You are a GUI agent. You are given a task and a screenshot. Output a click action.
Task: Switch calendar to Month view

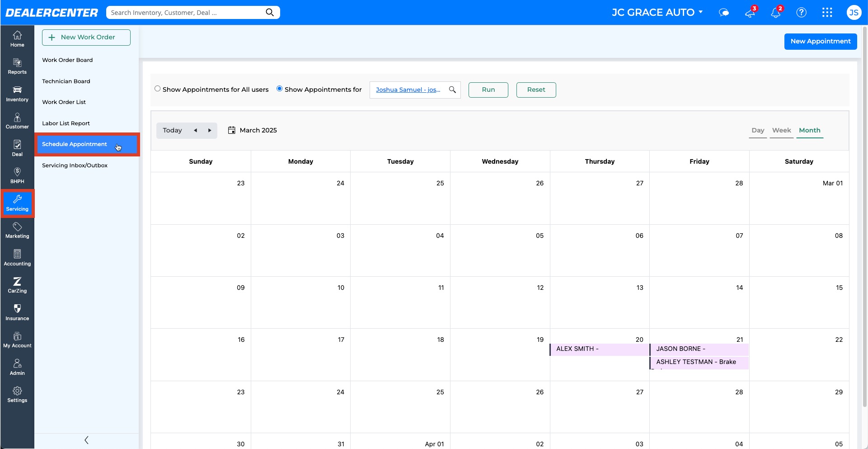click(x=809, y=130)
